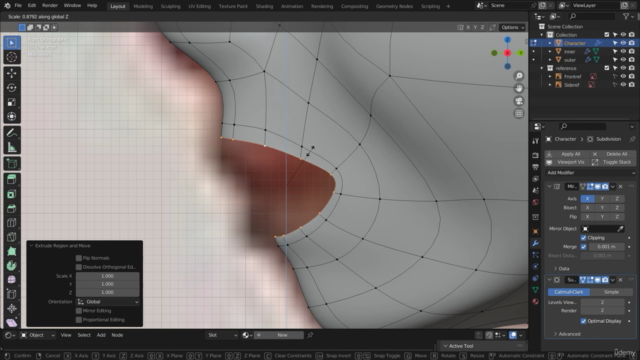Click the Delete All button
Image resolution: width=640 pixels, height=360 pixels.
(613, 154)
